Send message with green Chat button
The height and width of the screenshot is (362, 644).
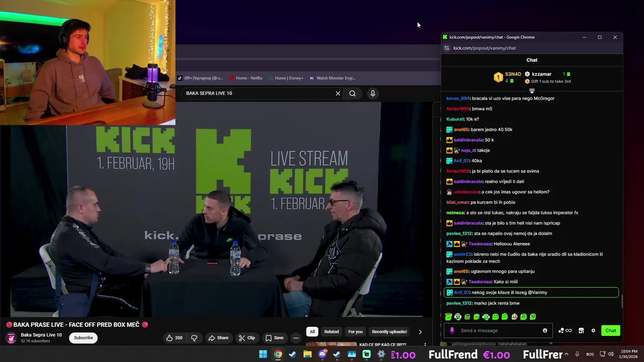pyautogui.click(x=610, y=330)
